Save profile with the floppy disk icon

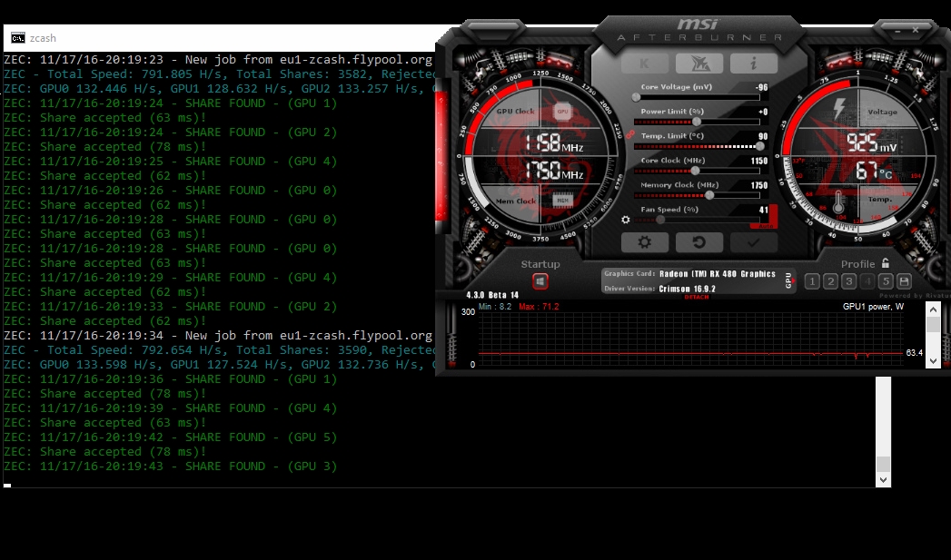click(x=904, y=281)
